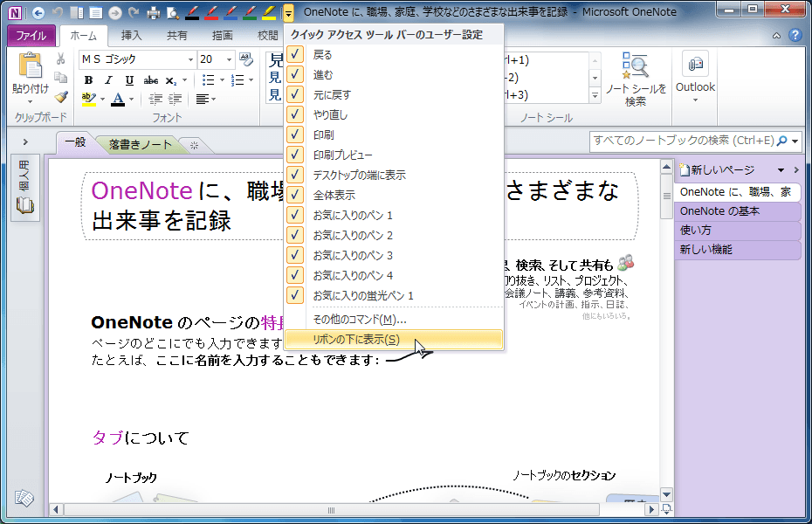The width and height of the screenshot is (812, 524).
Task: Uncheck 進む in the customize menu
Action: point(295,74)
